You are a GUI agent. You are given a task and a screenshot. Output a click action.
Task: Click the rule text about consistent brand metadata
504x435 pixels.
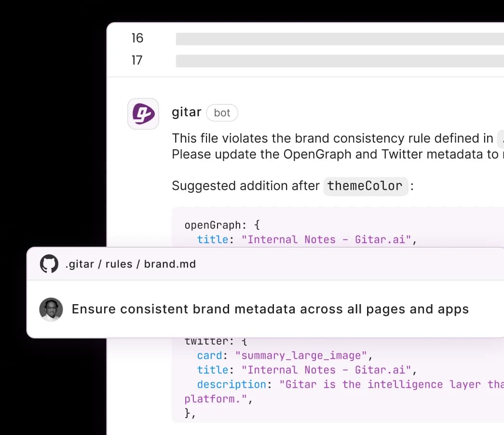(270, 309)
